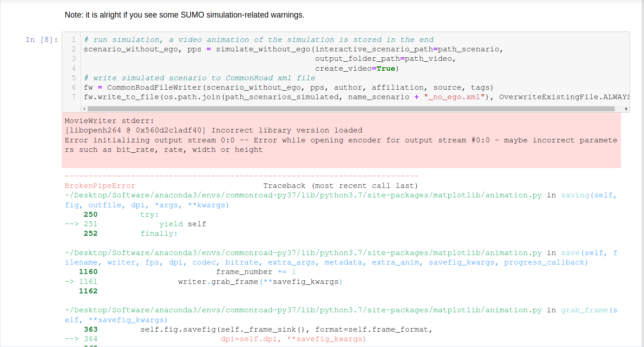Click line number 4 in the code gutter
644x347 pixels.
[x=73, y=68]
